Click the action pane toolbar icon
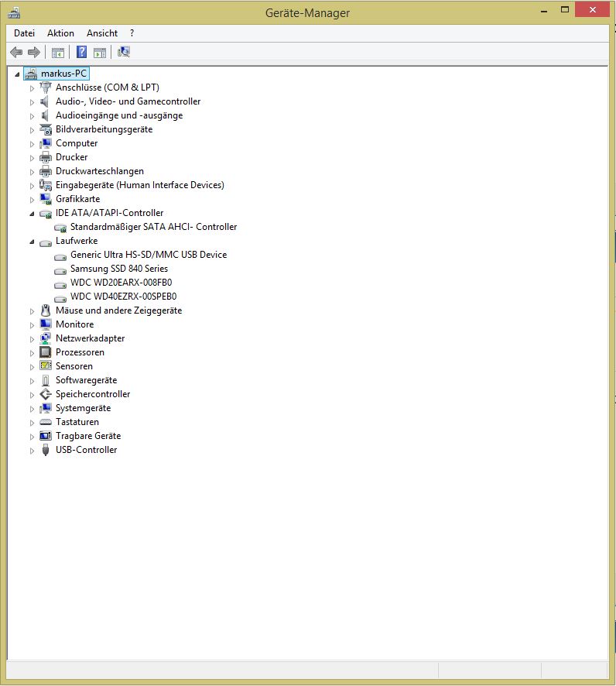 click(x=100, y=53)
